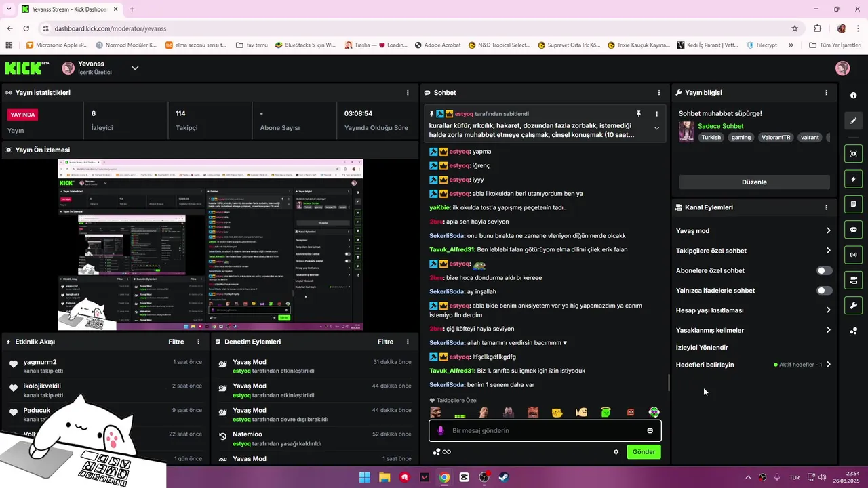Screen dimensions: 868x488
Task: Open chat settings gear icon
Action: pyautogui.click(x=616, y=452)
